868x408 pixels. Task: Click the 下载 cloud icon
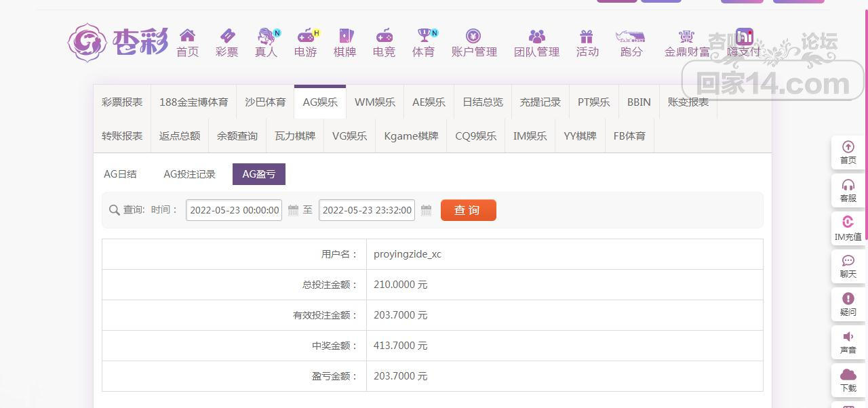[848, 375]
